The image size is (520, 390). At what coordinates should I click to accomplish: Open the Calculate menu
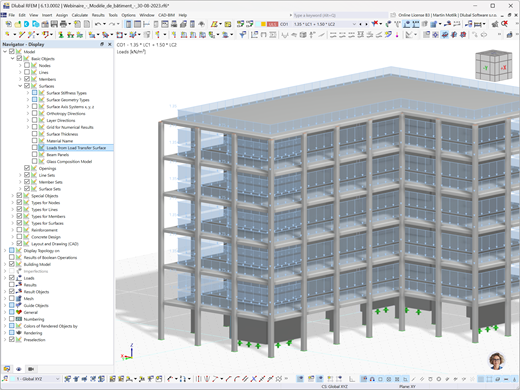pos(80,15)
